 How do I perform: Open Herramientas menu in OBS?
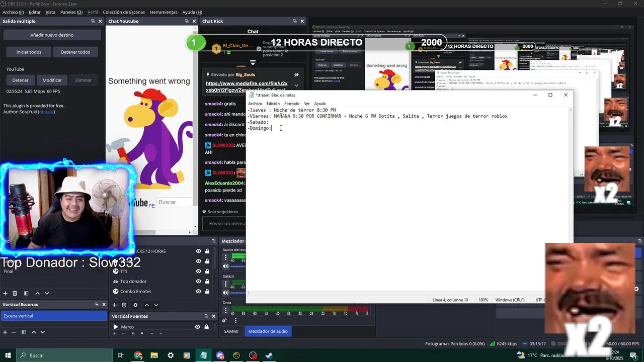point(164,12)
